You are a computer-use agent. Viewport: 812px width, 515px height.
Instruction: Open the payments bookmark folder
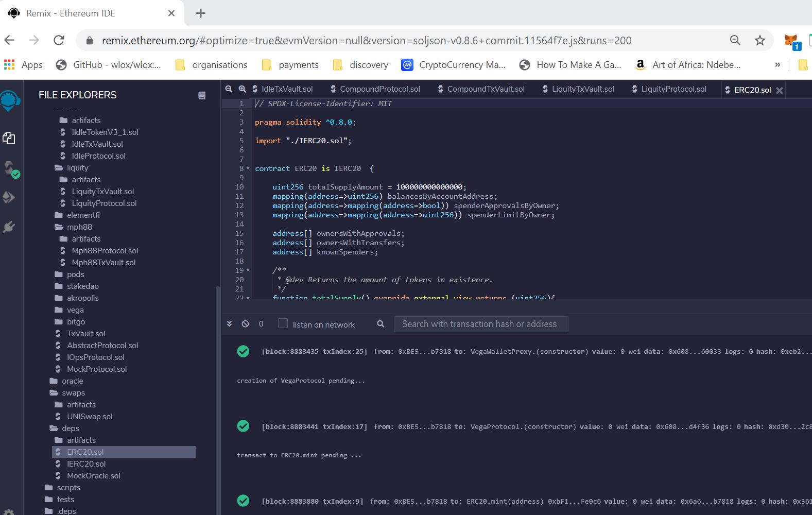point(290,65)
